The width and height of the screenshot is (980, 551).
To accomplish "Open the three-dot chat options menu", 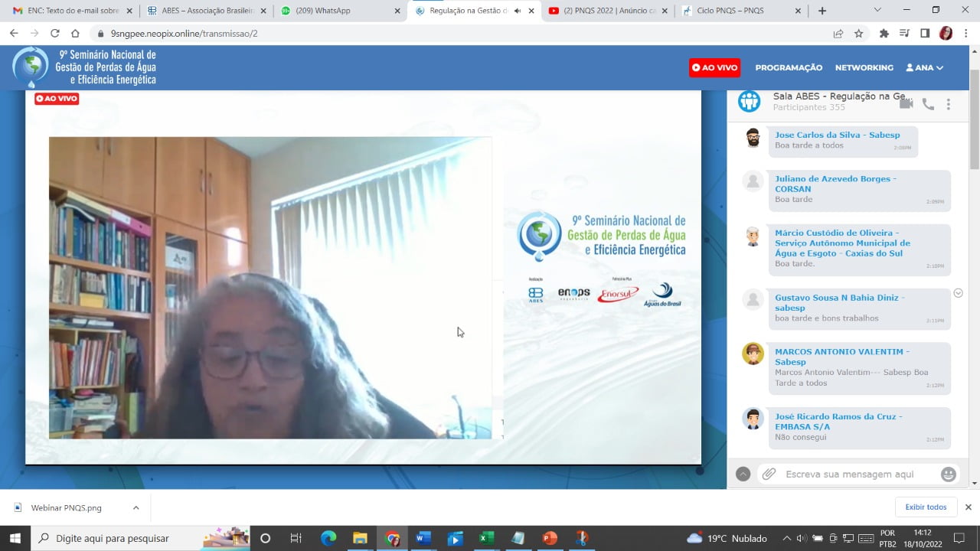I will [948, 104].
